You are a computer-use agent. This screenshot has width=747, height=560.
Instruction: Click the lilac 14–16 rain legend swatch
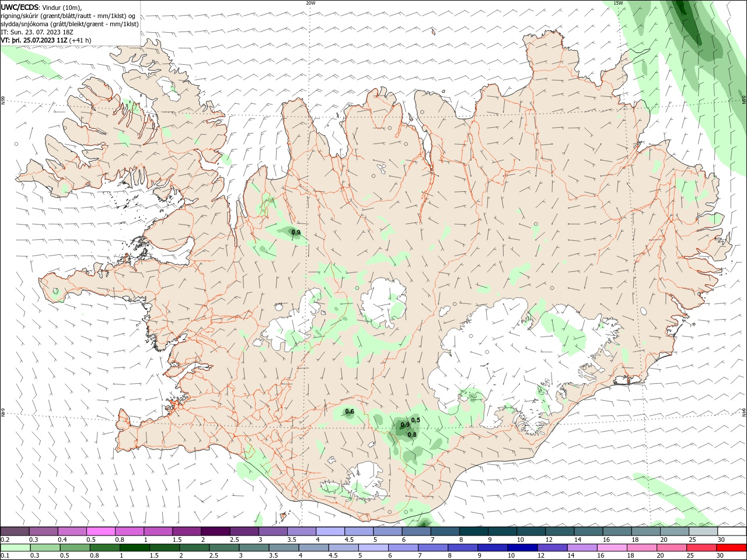582,548
